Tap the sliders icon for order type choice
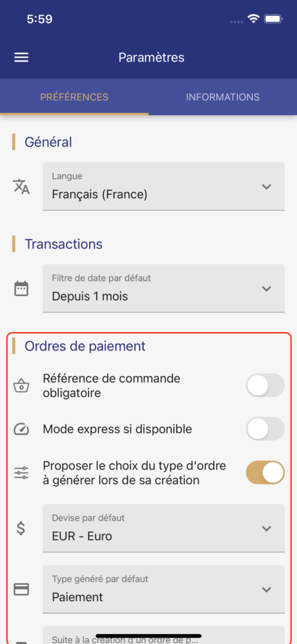 (x=21, y=473)
